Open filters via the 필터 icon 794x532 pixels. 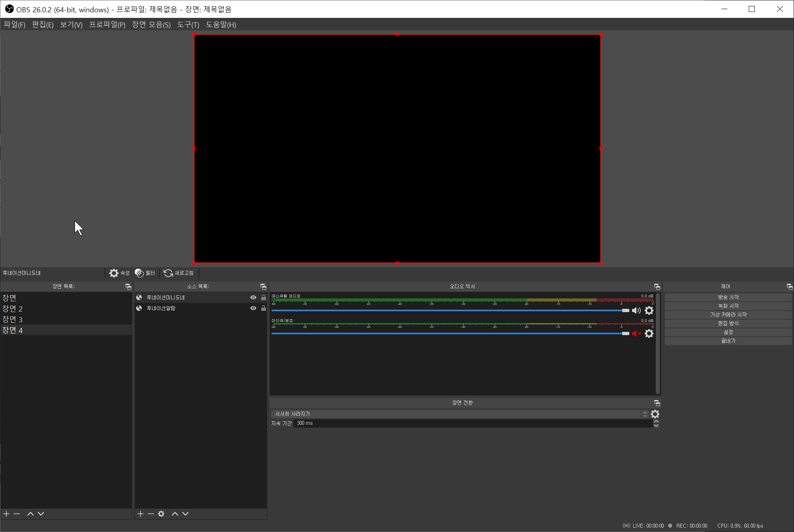(x=139, y=273)
